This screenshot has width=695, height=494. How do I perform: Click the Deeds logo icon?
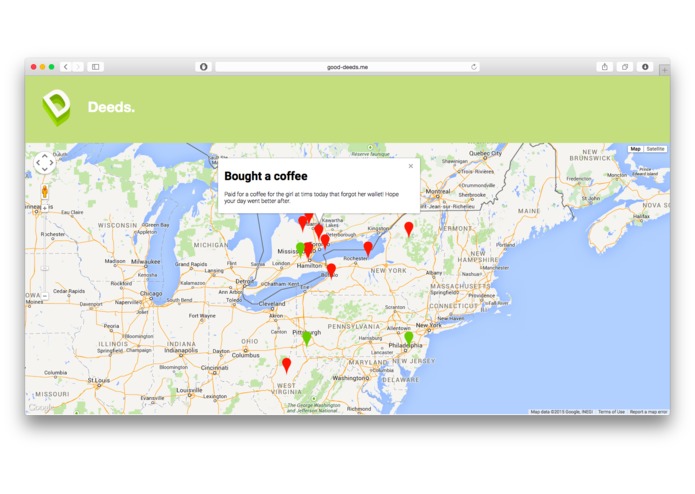point(56,108)
